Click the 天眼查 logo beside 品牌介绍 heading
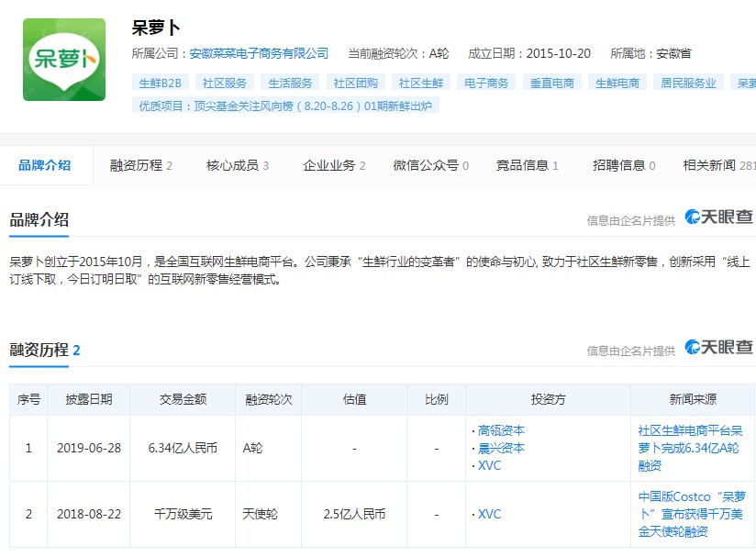756x557 pixels. (x=719, y=218)
